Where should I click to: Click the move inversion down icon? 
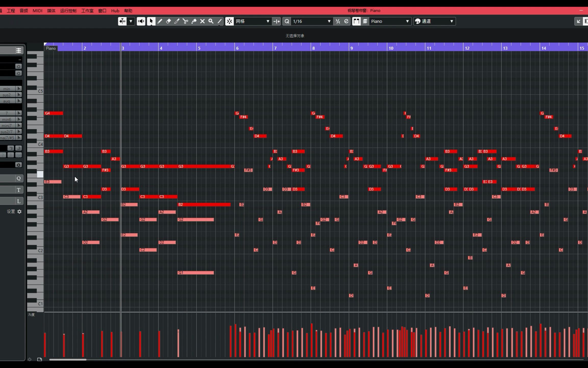(18, 148)
